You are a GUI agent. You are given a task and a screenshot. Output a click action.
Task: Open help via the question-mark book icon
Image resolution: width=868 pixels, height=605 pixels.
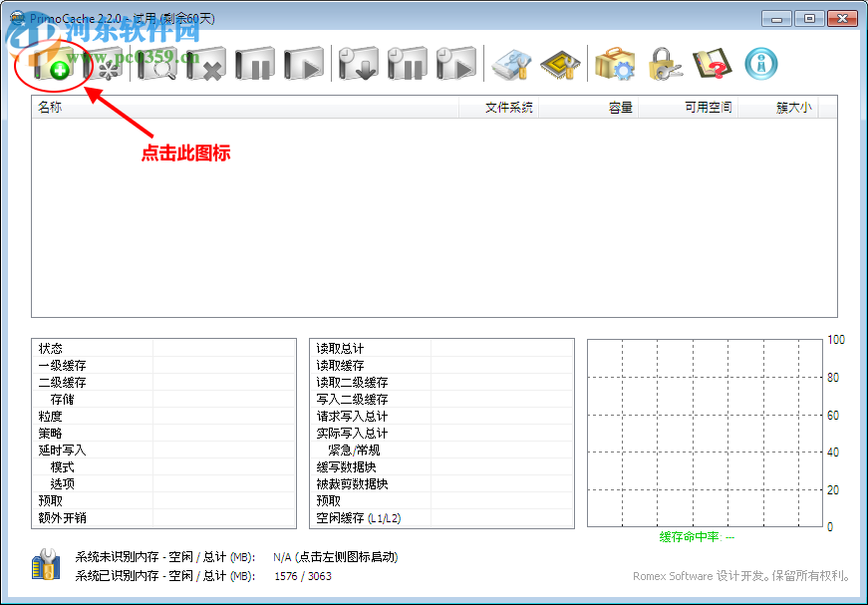[x=716, y=63]
